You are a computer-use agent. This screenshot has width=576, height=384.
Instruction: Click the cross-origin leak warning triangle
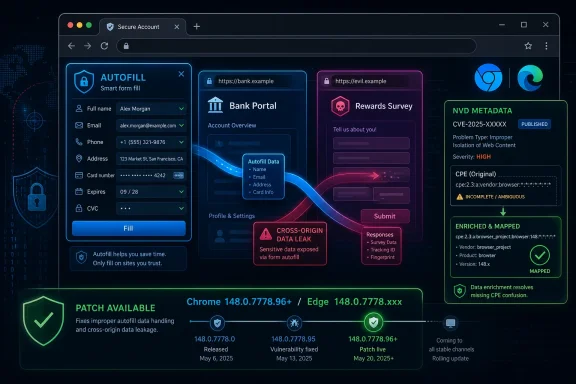point(266,234)
